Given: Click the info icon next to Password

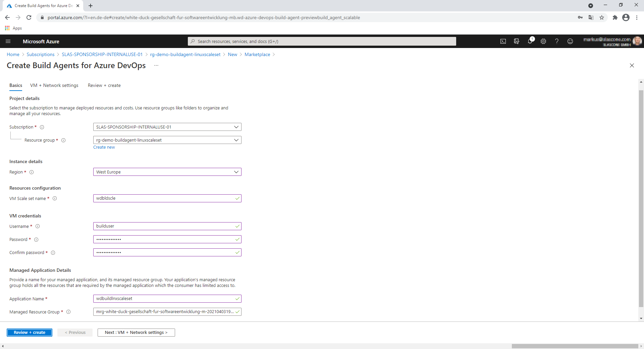Looking at the screenshot, I should (x=36, y=240).
